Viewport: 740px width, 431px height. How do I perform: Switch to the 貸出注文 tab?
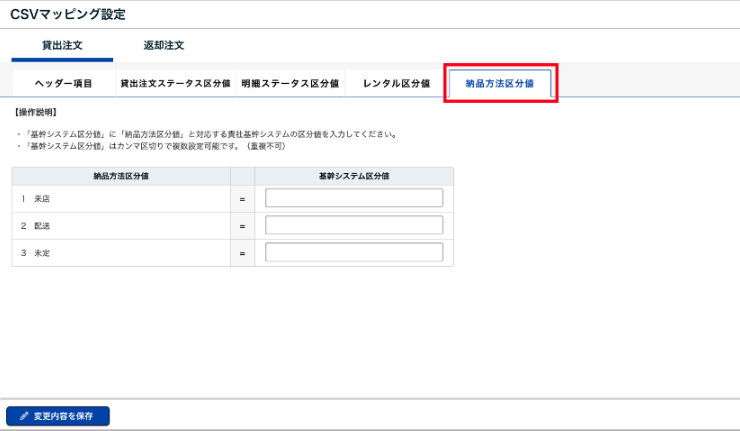pos(62,46)
